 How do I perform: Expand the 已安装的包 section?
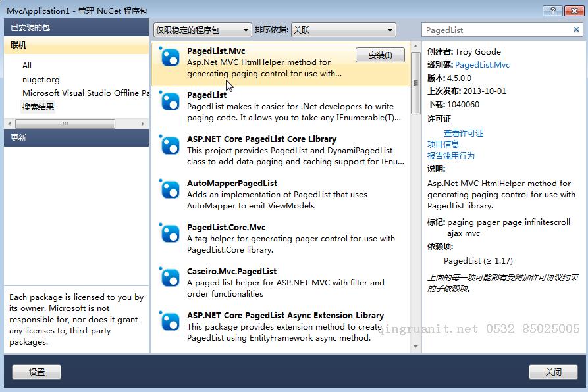tap(76, 28)
